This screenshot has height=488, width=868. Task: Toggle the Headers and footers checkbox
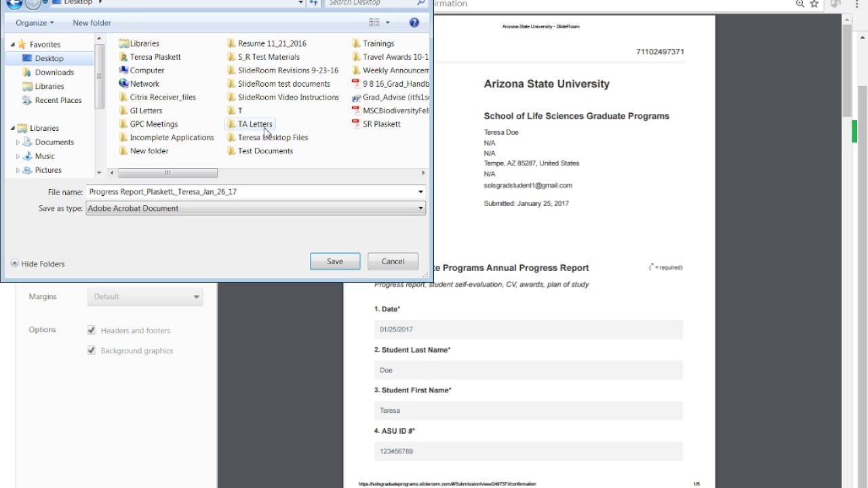(x=92, y=330)
